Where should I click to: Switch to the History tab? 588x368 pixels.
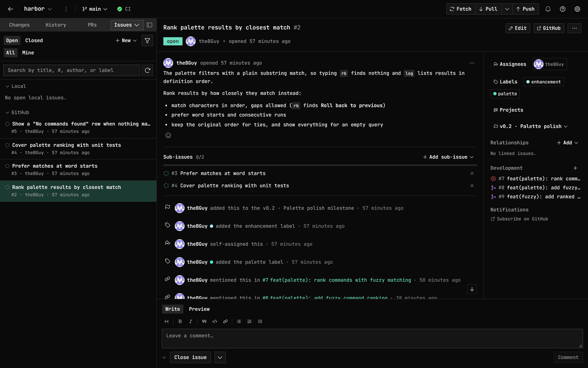pyautogui.click(x=56, y=25)
